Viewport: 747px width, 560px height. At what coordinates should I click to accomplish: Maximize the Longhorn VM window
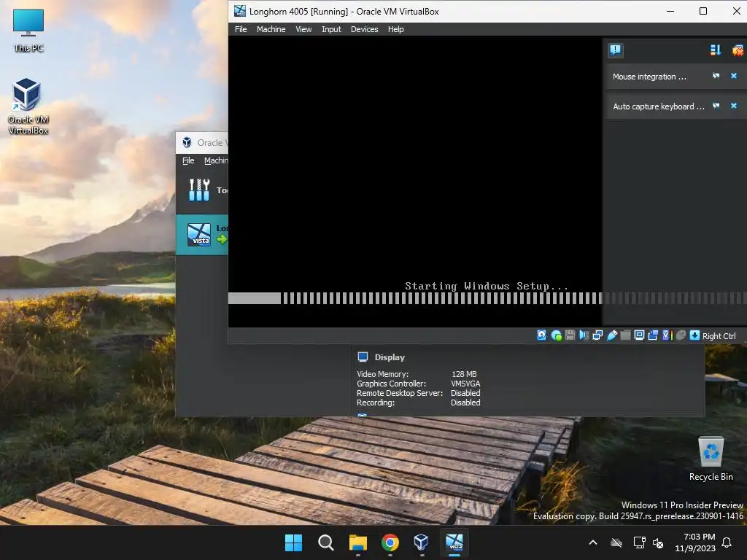pos(703,11)
